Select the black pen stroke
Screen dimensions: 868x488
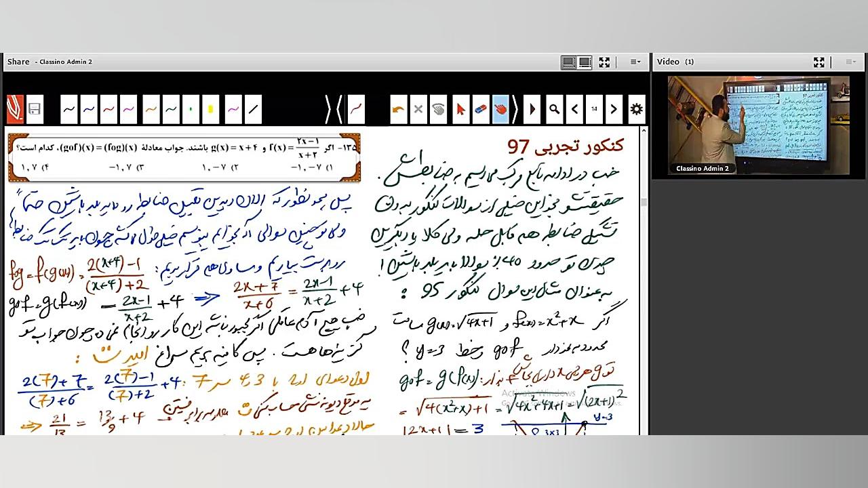pos(68,109)
